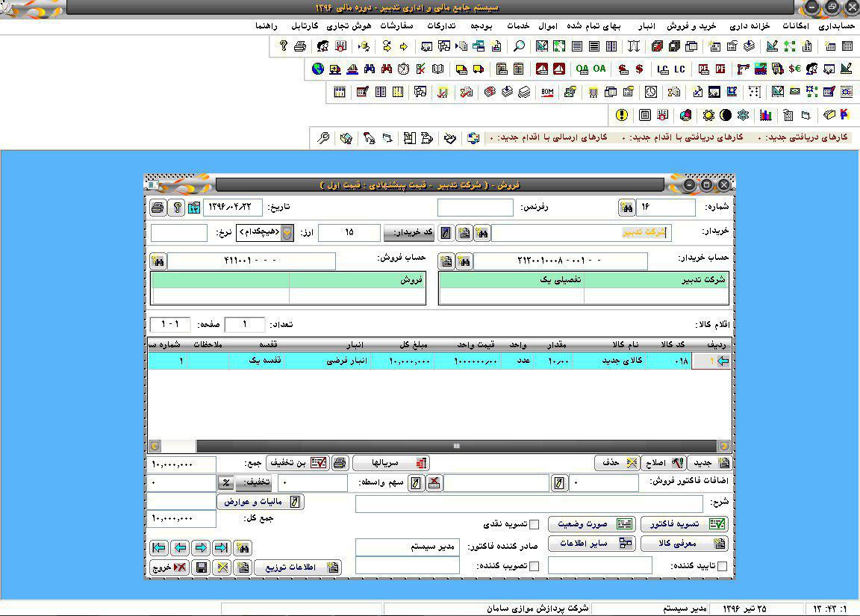The image size is (860, 616).
Task: Click the globe icon in the second toolbar row
Action: tap(317, 69)
